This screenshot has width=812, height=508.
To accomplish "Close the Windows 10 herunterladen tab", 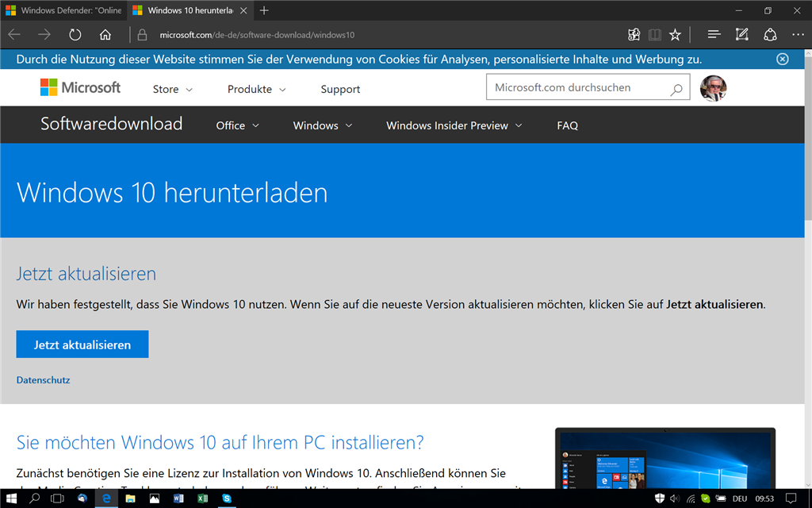I will coord(243,10).
